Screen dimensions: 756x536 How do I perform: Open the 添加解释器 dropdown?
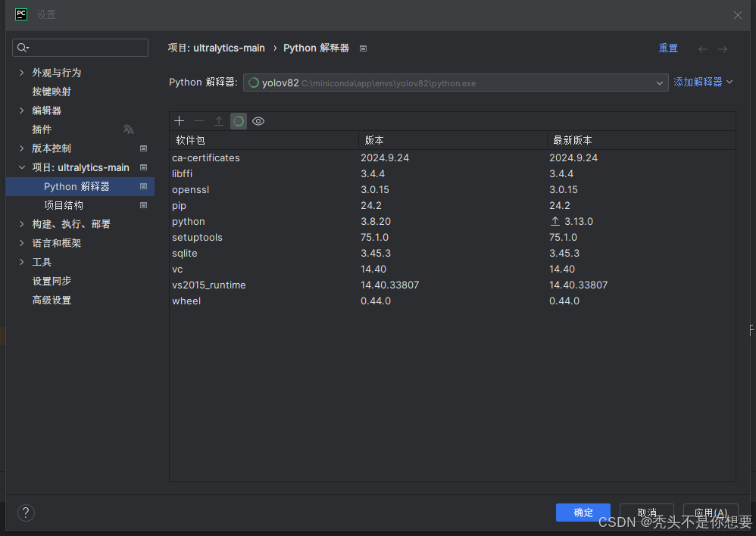coord(703,82)
